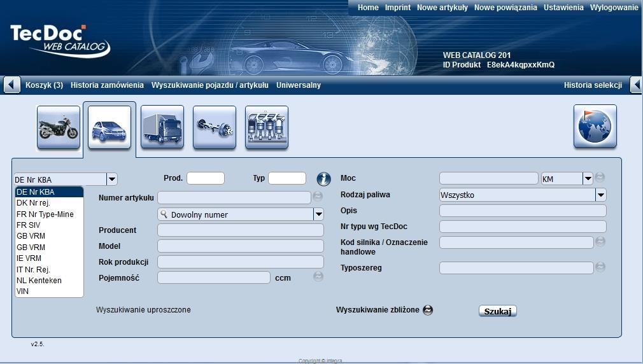Choose FR Nr Type-Mine option

[x=49, y=214]
